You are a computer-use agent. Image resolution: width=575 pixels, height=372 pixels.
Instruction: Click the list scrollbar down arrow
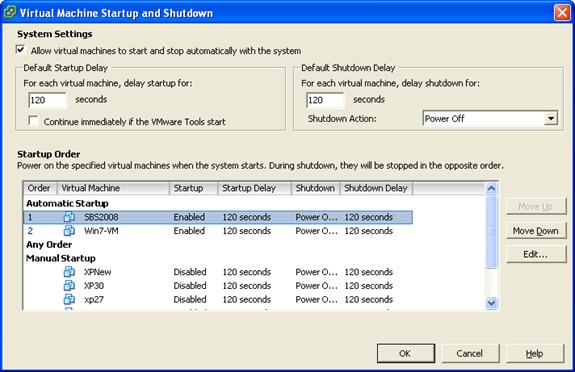pos(491,303)
